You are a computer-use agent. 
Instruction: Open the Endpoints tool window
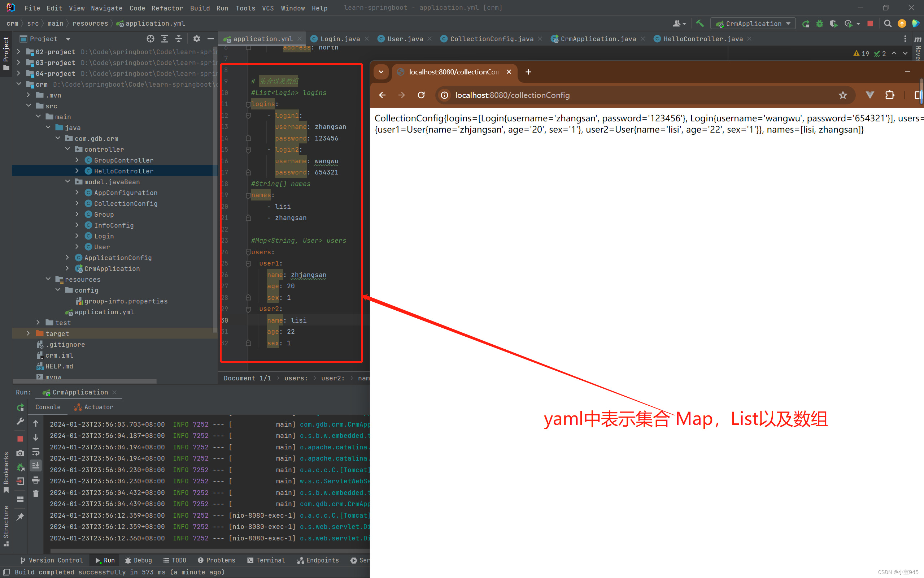point(318,560)
